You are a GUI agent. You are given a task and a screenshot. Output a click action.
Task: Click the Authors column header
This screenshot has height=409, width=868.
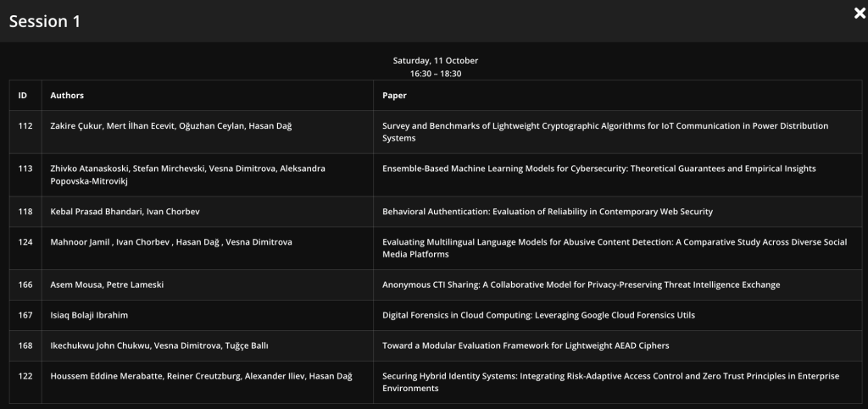pos(67,96)
